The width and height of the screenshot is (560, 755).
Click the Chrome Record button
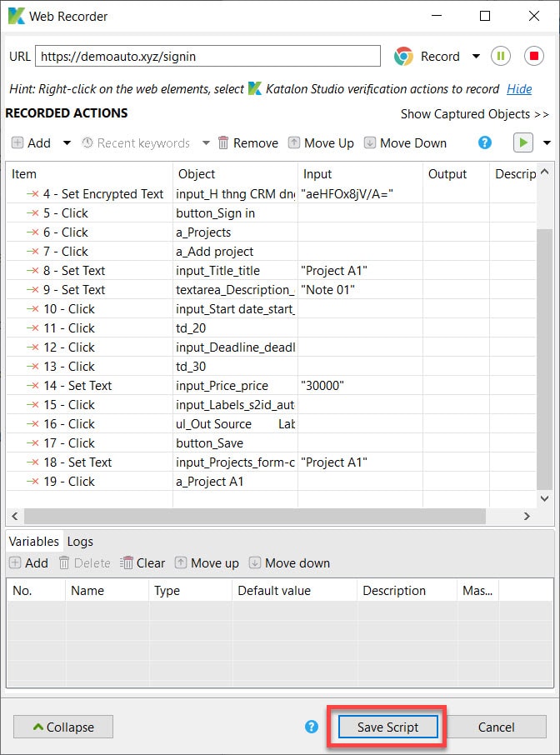pyautogui.click(x=427, y=57)
